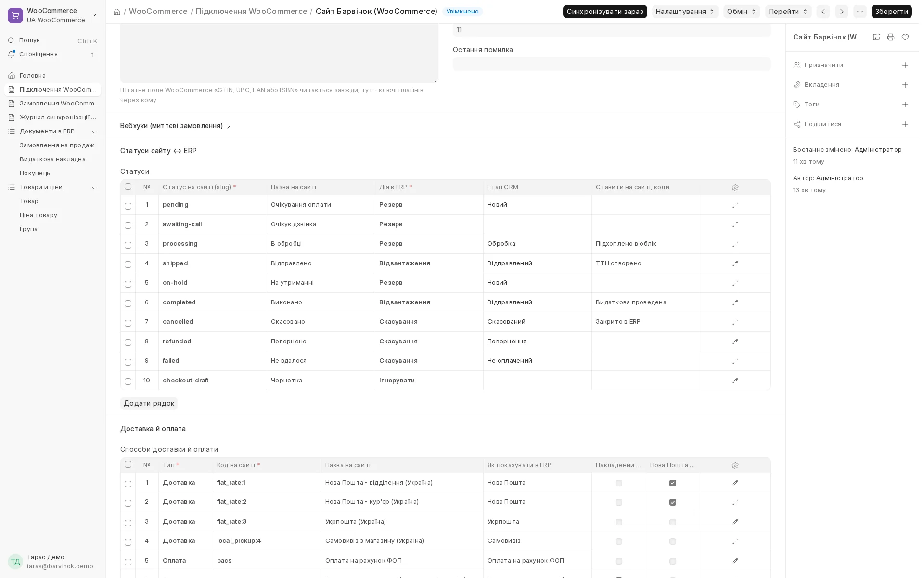This screenshot has width=924, height=578.
Task: Open Замовлення WooCommerce sidebar item
Action: click(x=53, y=104)
